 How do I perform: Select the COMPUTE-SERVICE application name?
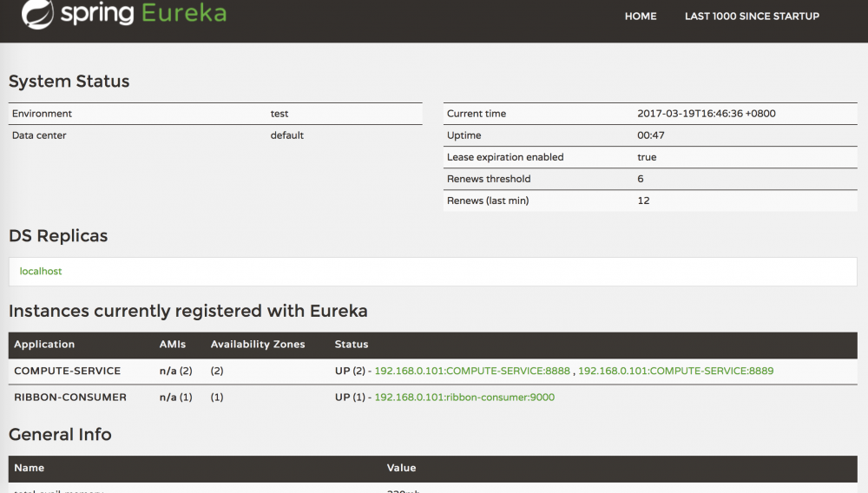(x=68, y=371)
